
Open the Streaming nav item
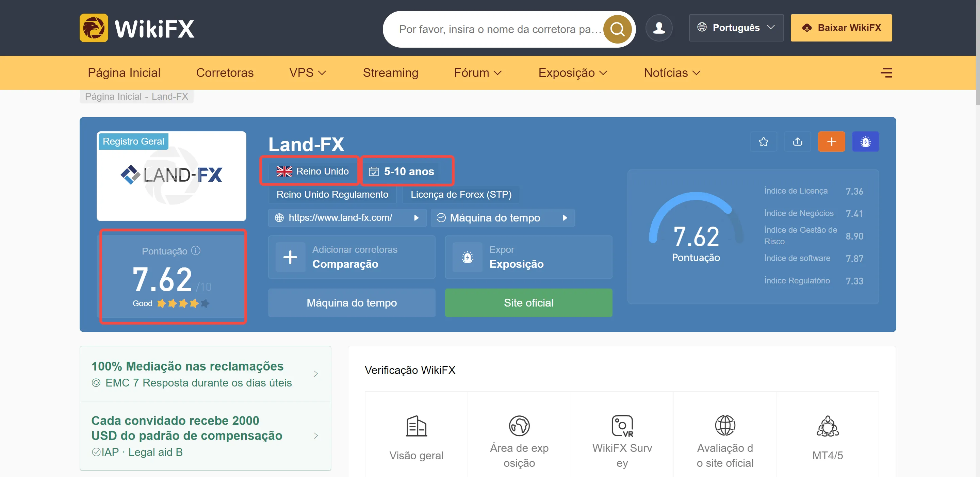coord(390,73)
